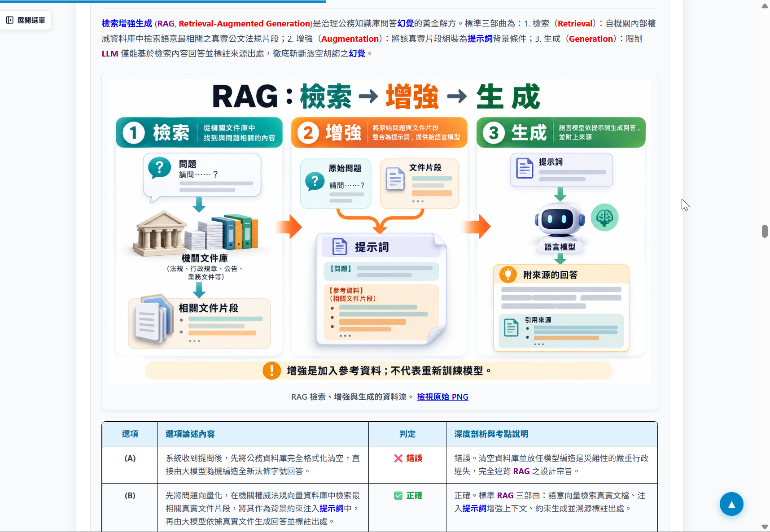
Task: Click the 幻覺 keyword at paragraph end
Action: tap(357, 53)
